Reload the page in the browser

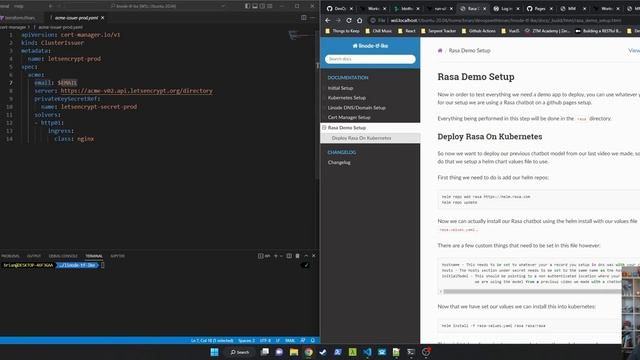349,20
